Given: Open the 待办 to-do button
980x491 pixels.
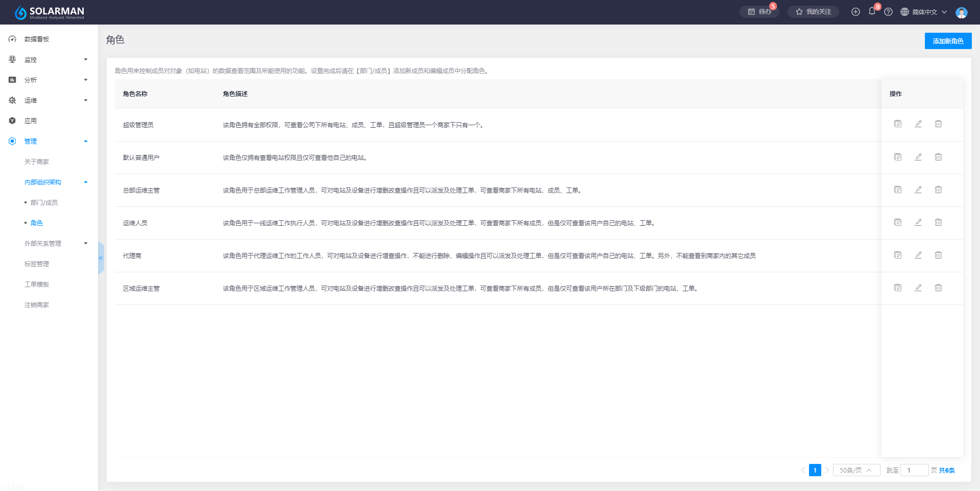Looking at the screenshot, I should [759, 12].
